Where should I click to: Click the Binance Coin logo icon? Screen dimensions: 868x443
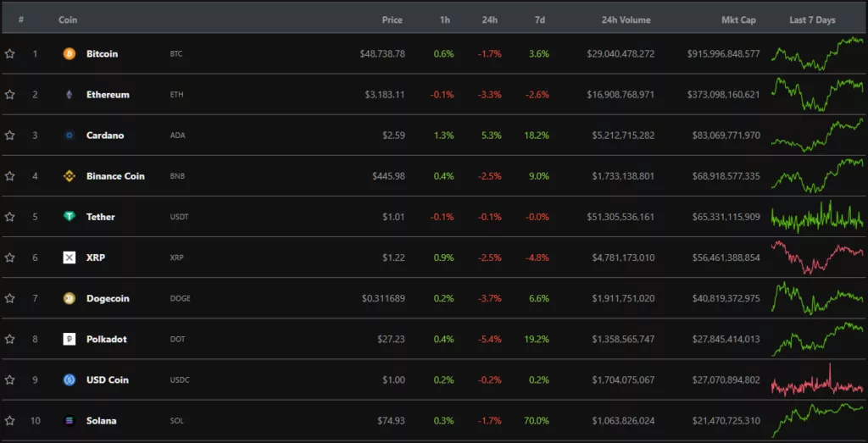tap(70, 176)
